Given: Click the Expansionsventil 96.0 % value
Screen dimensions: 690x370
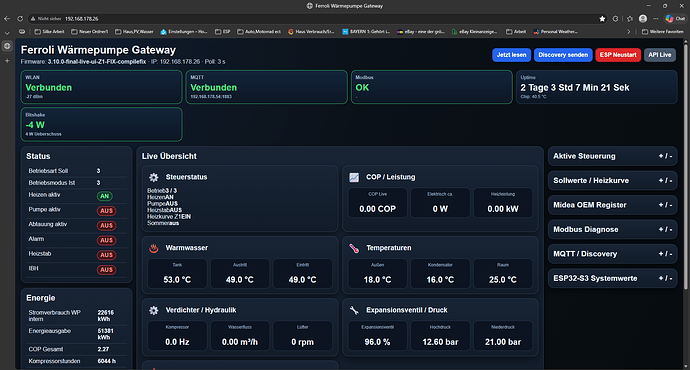Looking at the screenshot, I should [x=378, y=342].
